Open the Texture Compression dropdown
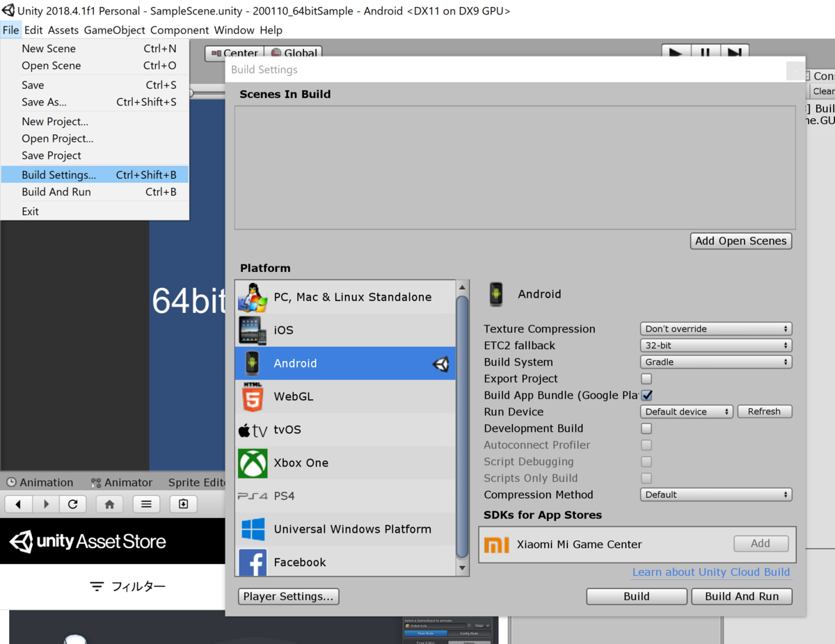The height and width of the screenshot is (644, 835). (x=716, y=329)
